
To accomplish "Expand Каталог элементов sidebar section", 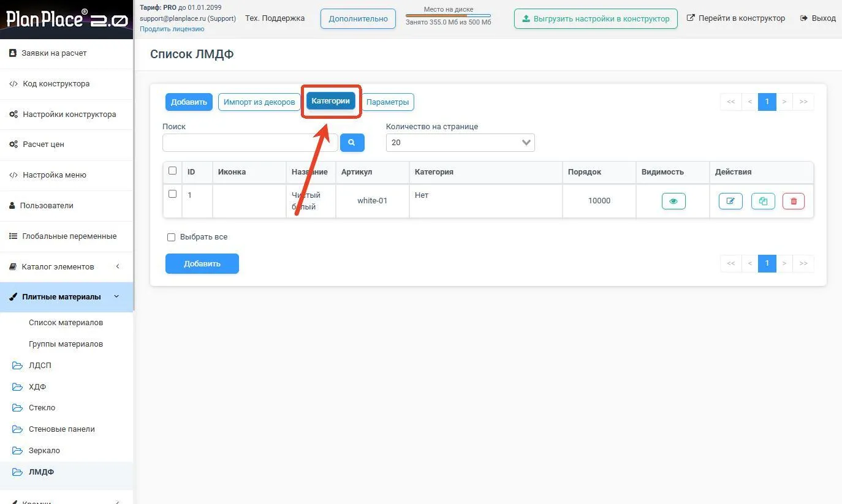I will 66,266.
